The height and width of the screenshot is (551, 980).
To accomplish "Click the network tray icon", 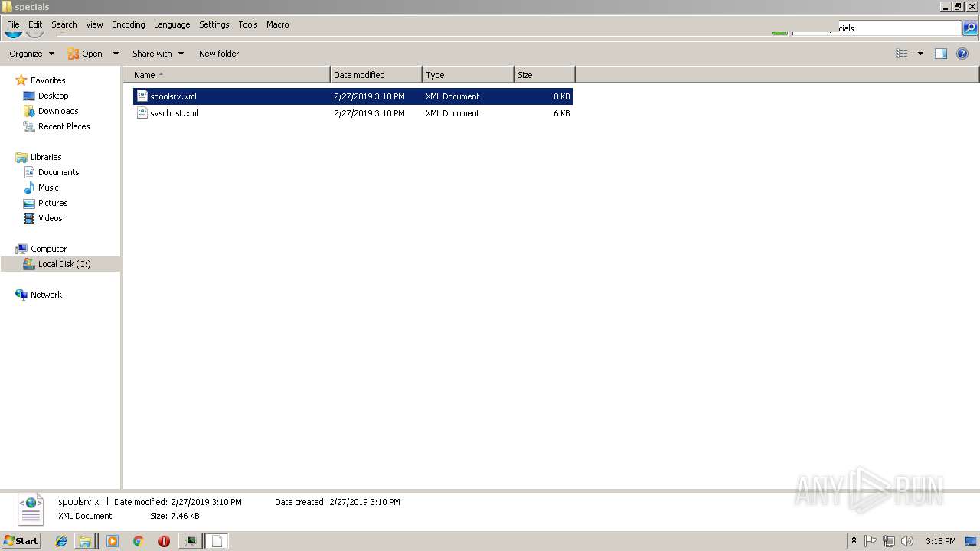I will pos(889,541).
